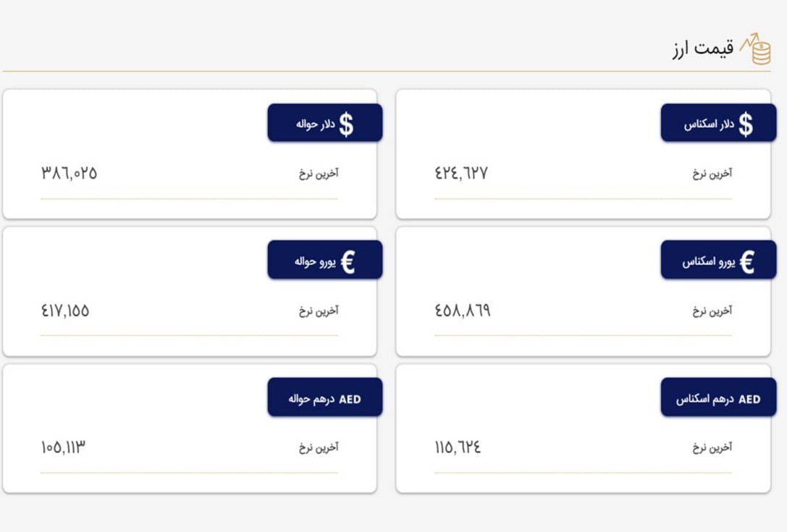
Task: Open the درهم حواله badge
Action: pyautogui.click(x=325, y=397)
